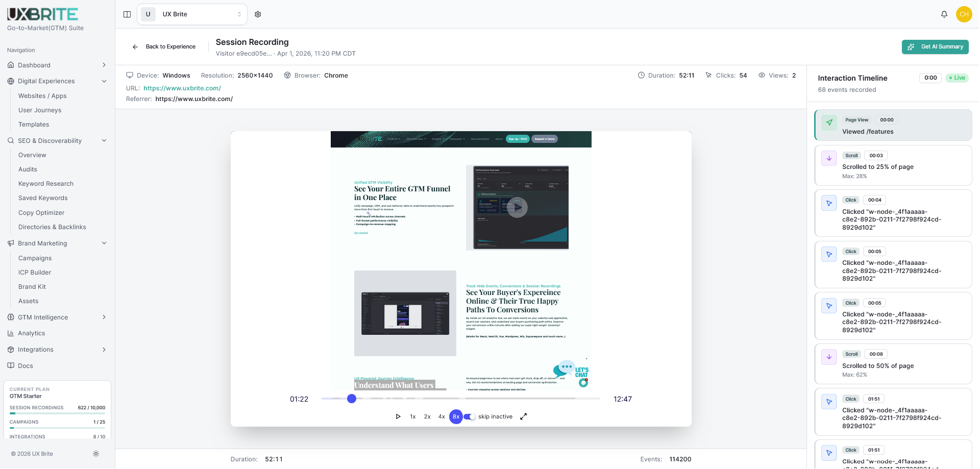Image resolution: width=980 pixels, height=469 pixels.
Task: Open the uxbrite.com URL link
Action: [182, 88]
